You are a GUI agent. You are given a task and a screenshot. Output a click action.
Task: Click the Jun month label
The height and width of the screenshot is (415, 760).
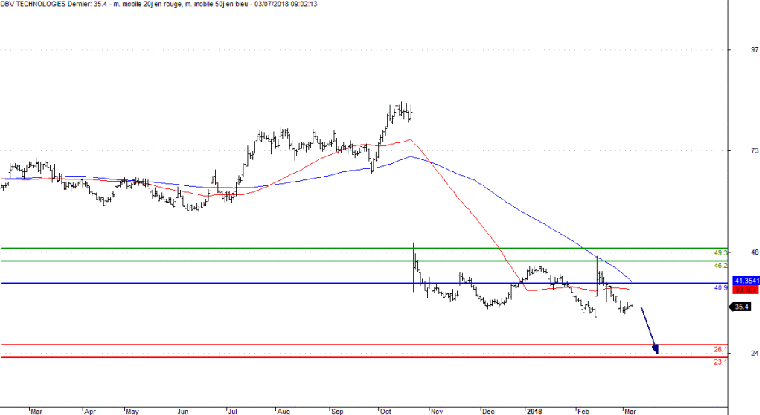[x=183, y=412]
